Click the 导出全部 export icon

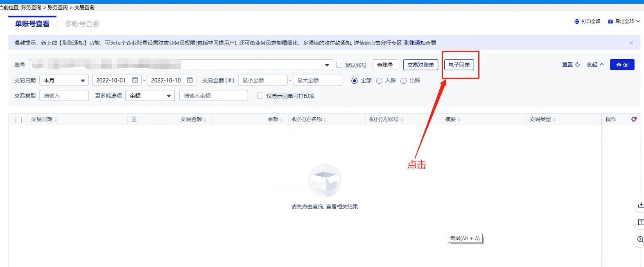(610, 22)
